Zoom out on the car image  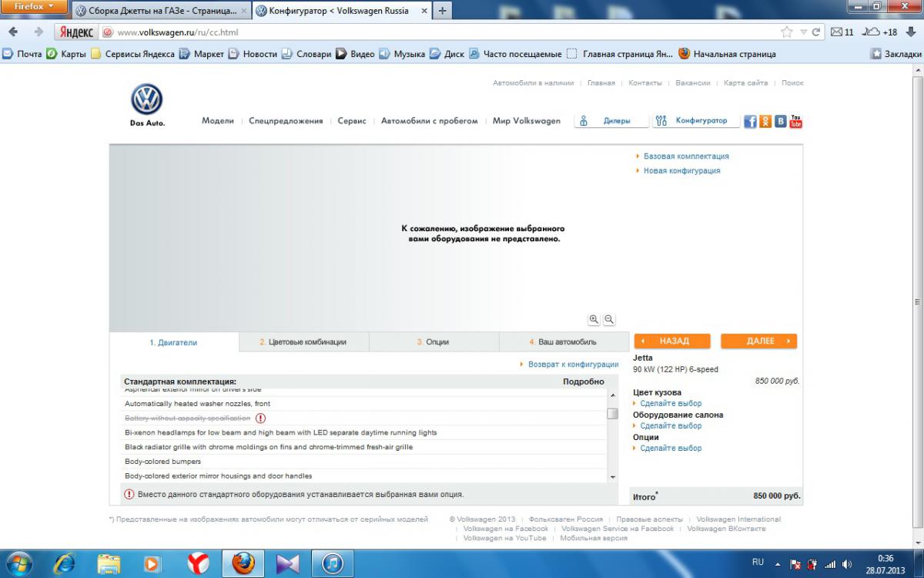pos(609,319)
